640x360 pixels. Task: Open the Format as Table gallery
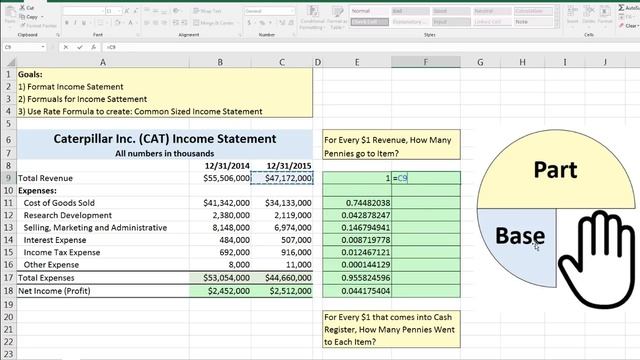tap(337, 18)
